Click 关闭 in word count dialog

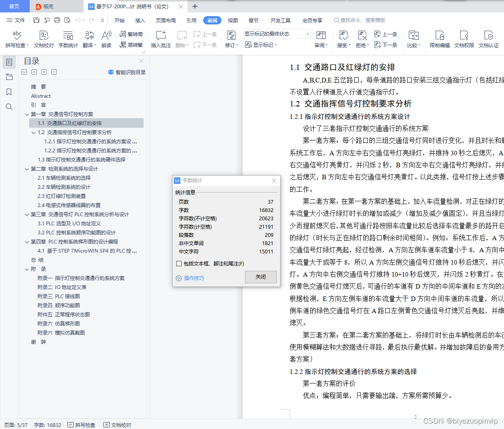click(261, 277)
